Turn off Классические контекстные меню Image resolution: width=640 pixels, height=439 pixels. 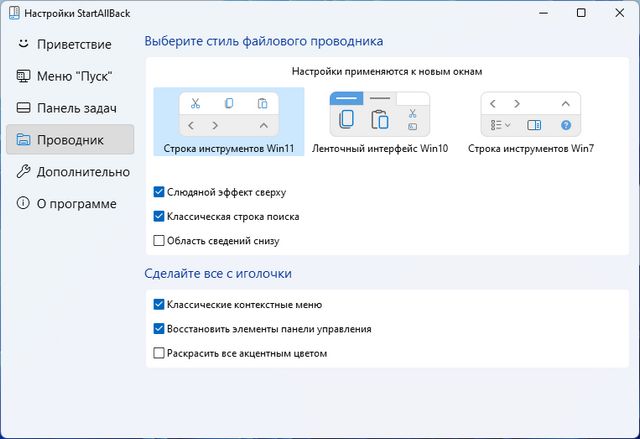pos(159,305)
